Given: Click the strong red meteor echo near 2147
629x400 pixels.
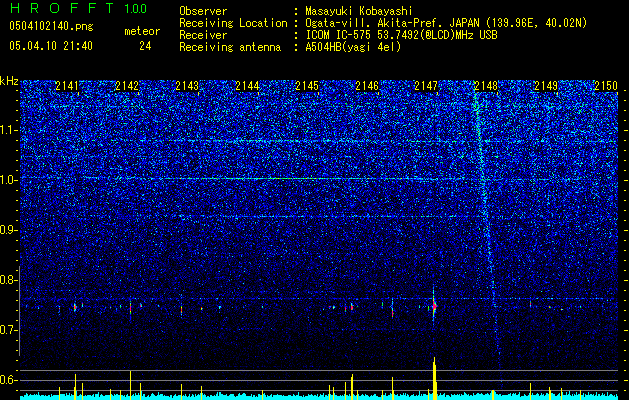Looking at the screenshot, I should (x=434, y=306).
